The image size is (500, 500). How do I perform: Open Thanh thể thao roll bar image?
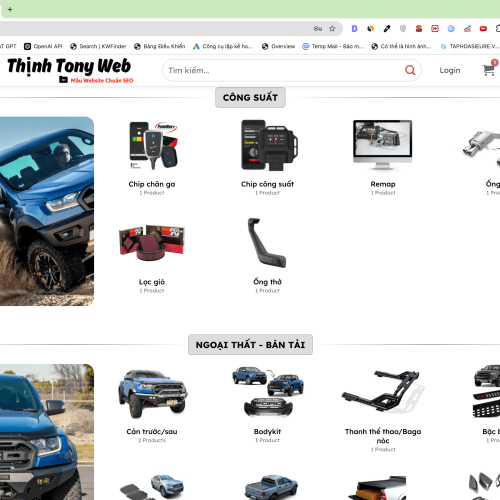tap(383, 392)
